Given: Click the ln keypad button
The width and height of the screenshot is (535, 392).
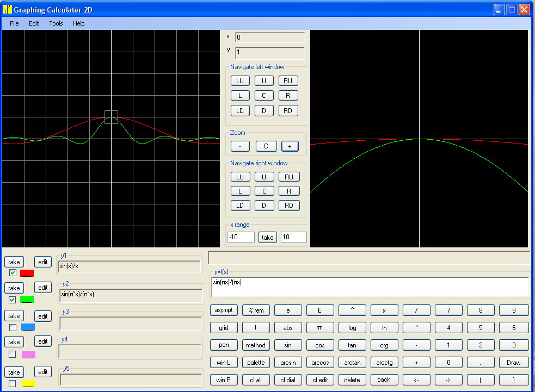Looking at the screenshot, I should 384,328.
